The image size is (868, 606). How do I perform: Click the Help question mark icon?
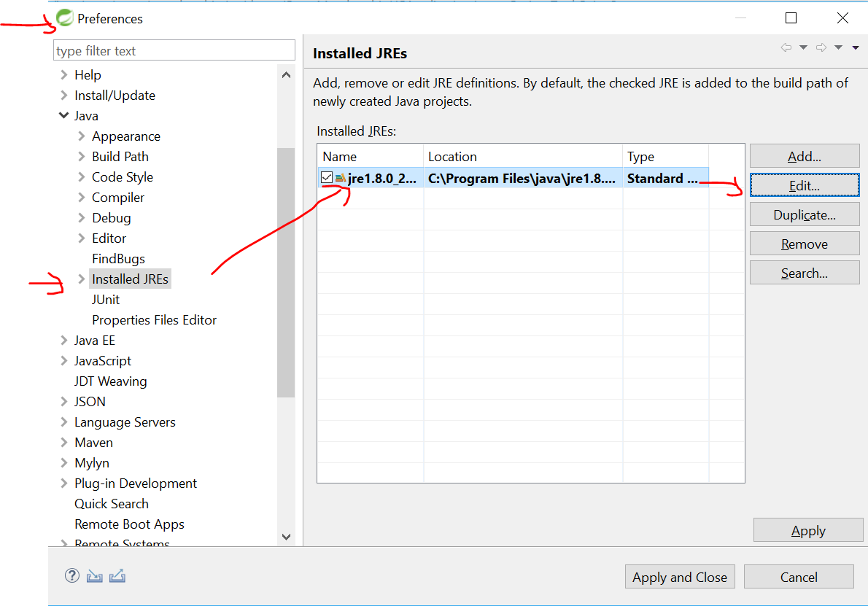[x=71, y=575]
